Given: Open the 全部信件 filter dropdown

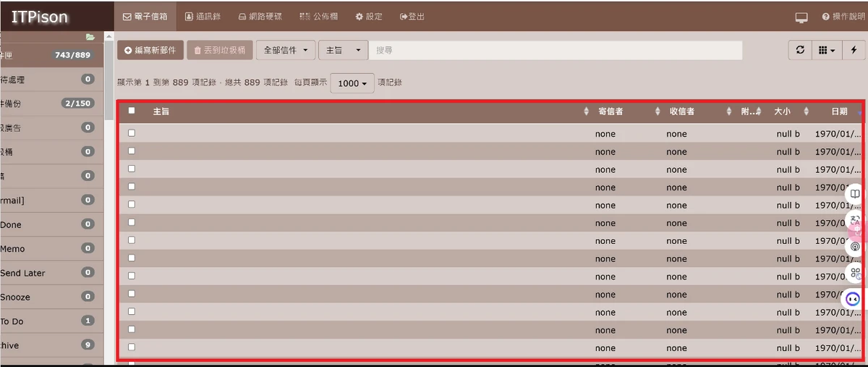Looking at the screenshot, I should 286,50.
